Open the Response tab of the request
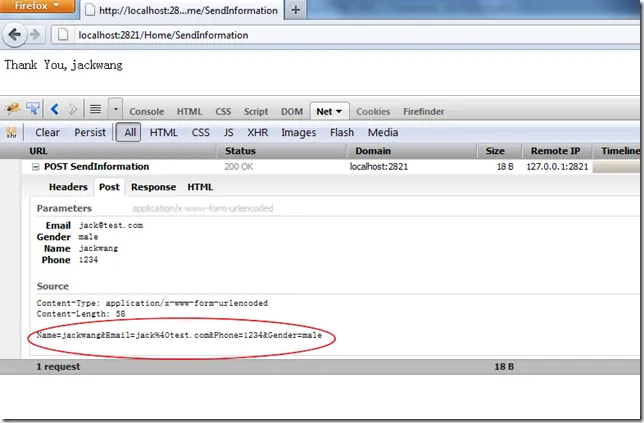The image size is (644, 423). (153, 187)
